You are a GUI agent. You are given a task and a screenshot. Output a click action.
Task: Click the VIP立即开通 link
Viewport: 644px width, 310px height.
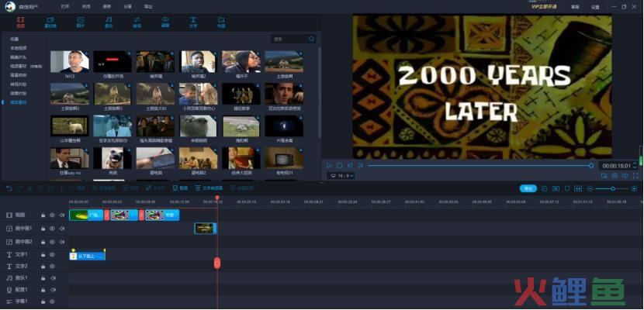pyautogui.click(x=545, y=6)
